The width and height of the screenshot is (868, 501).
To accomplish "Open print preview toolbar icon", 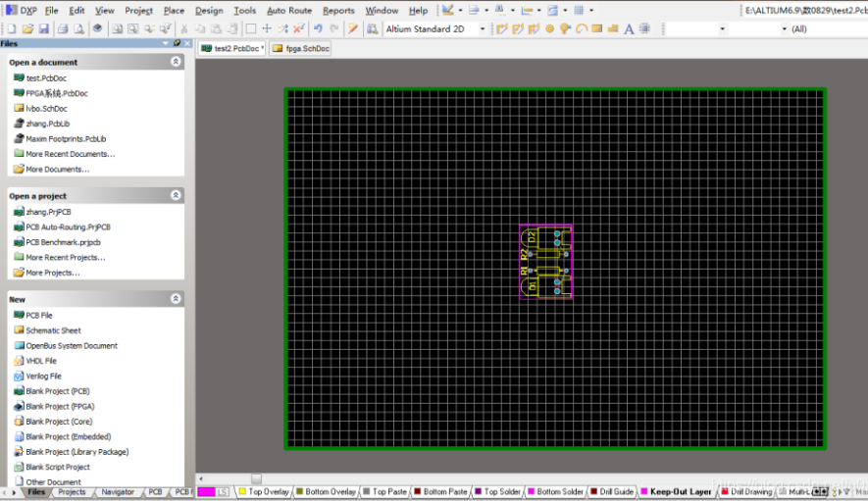I will [x=79, y=28].
